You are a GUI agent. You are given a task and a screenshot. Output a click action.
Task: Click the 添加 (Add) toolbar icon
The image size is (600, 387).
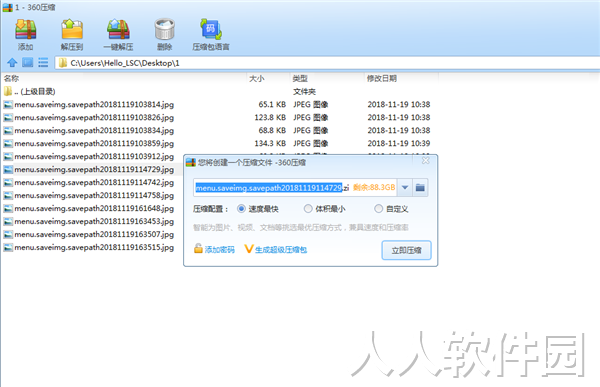coord(25,30)
